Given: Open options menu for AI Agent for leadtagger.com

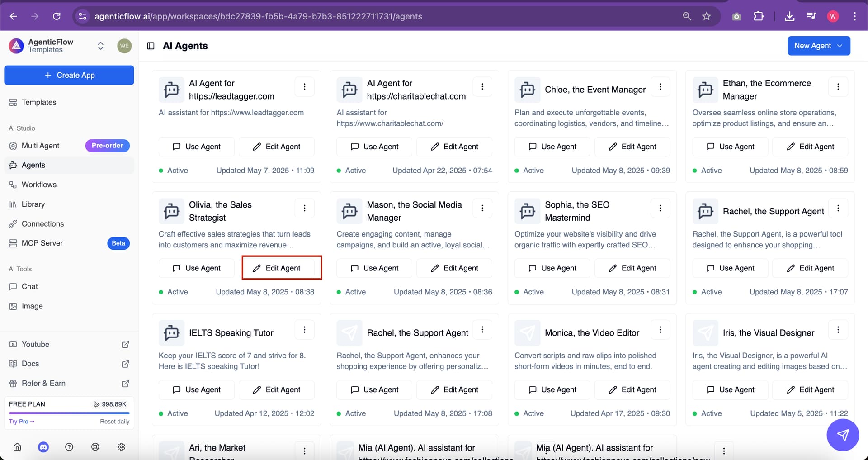Looking at the screenshot, I should (x=304, y=86).
